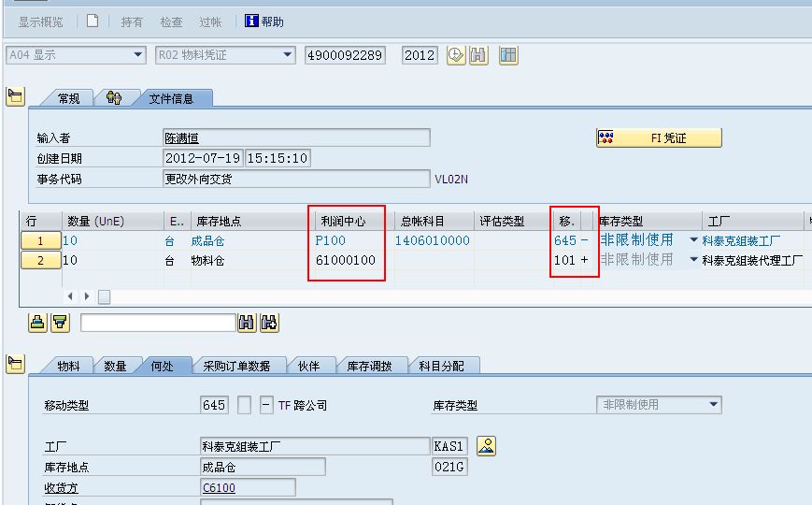Expand row 2 库存类型 dropdown arrow
812x505 pixels.
coord(694,260)
